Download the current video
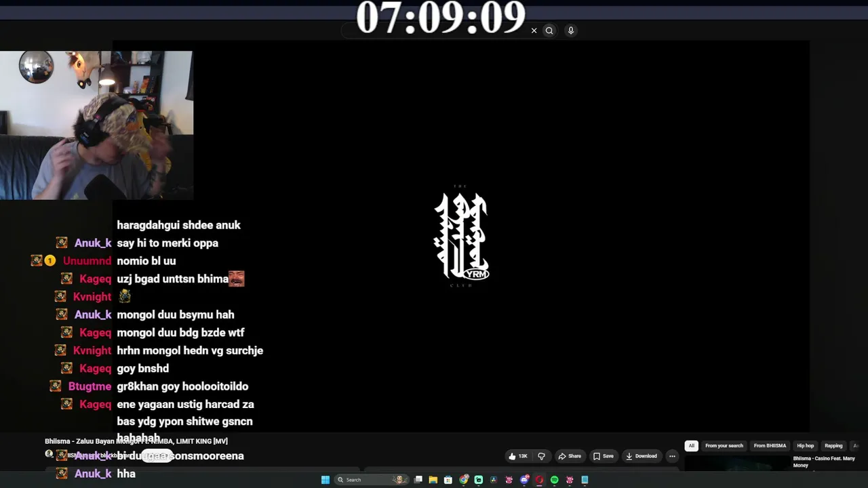Viewport: 868px width, 488px height. click(642, 456)
